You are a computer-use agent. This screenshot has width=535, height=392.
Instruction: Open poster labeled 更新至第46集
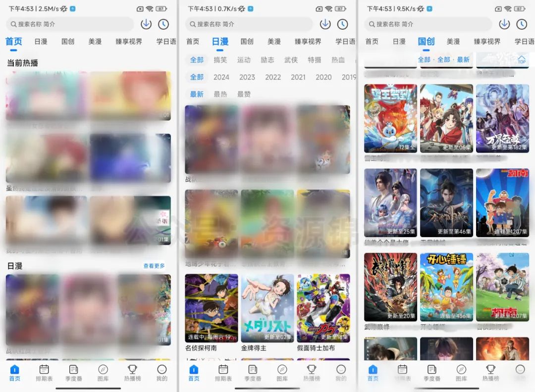447,202
